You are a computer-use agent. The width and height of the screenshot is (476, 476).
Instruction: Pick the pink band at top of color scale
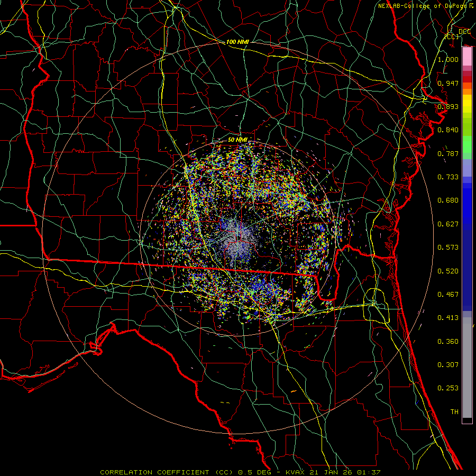[467, 57]
